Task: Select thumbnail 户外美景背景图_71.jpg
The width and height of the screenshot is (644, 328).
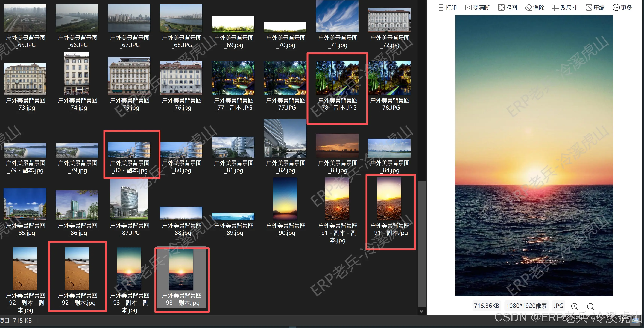Action: coord(337,16)
